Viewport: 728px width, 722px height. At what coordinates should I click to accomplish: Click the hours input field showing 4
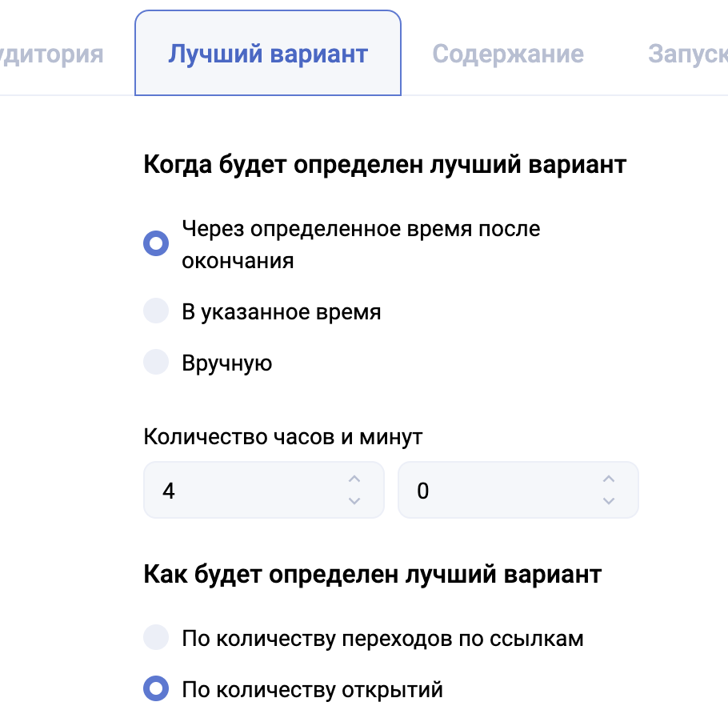click(x=240, y=490)
